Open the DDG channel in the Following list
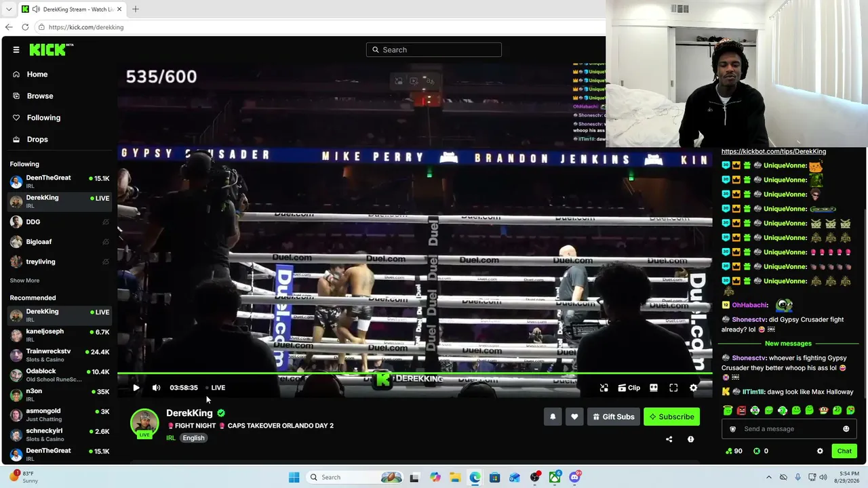Image resolution: width=868 pixels, height=488 pixels. (58, 222)
